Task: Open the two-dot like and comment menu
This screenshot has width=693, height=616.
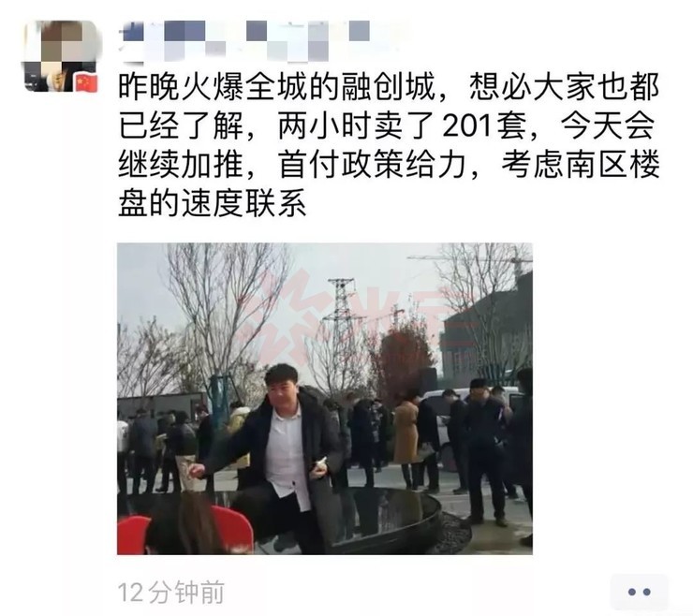Action: pos(639,592)
